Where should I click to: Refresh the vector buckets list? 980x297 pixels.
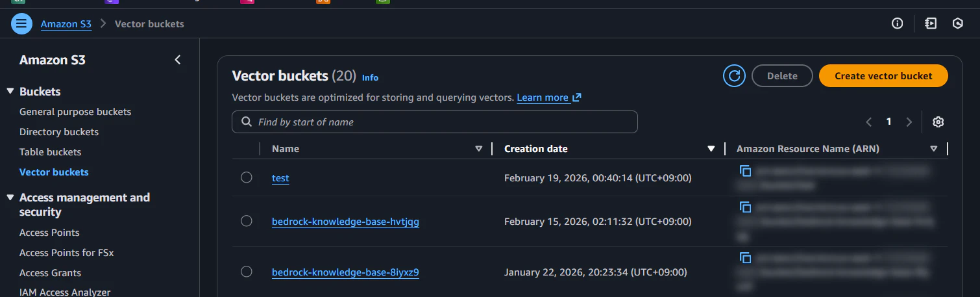tap(734, 76)
